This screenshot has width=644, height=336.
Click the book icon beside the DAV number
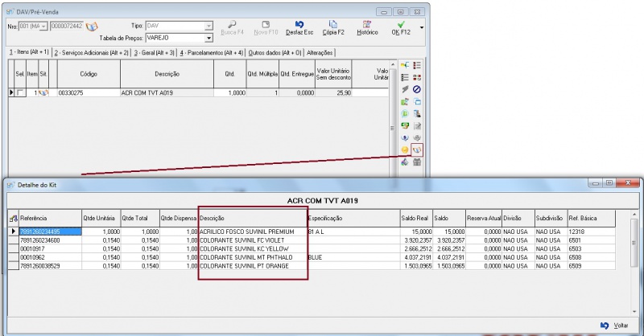tap(91, 27)
